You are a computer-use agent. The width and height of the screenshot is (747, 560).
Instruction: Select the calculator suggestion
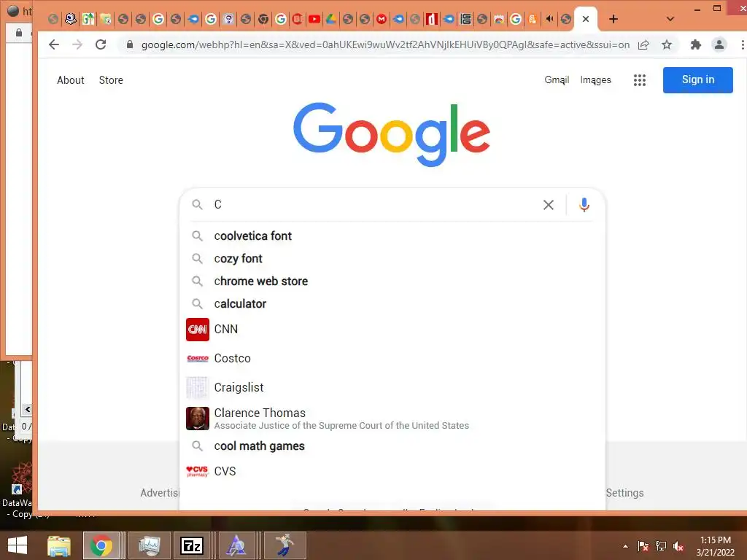point(392,303)
